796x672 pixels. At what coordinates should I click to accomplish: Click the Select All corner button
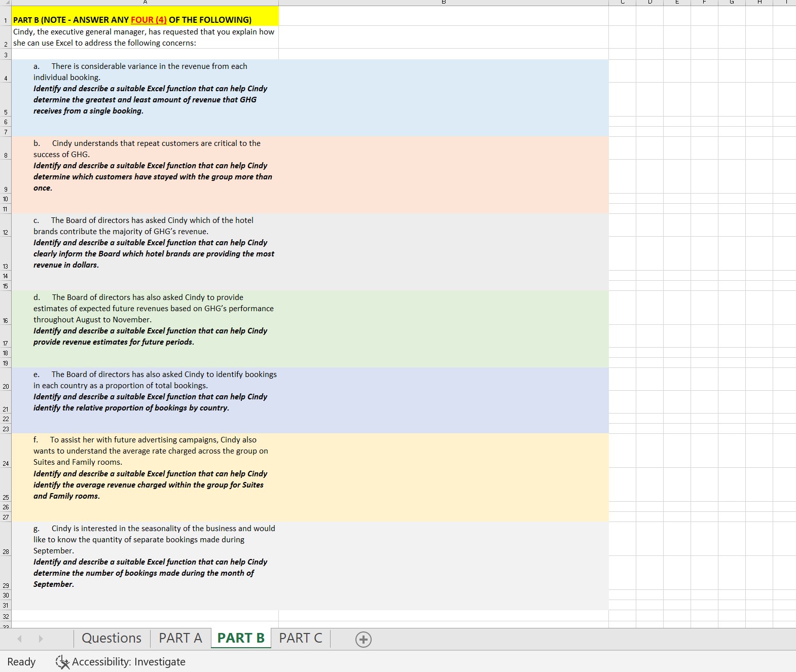click(x=6, y=3)
